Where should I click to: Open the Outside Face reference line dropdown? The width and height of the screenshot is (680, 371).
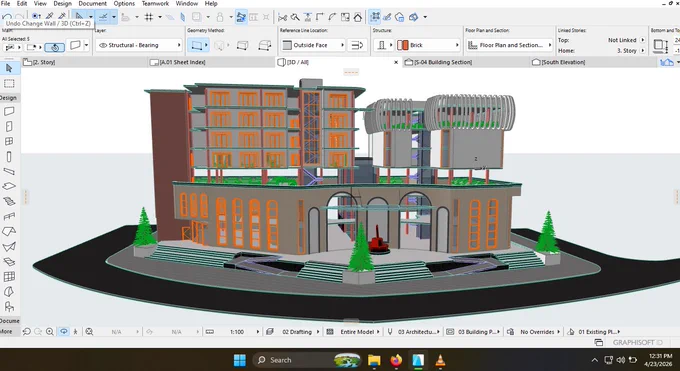point(313,45)
